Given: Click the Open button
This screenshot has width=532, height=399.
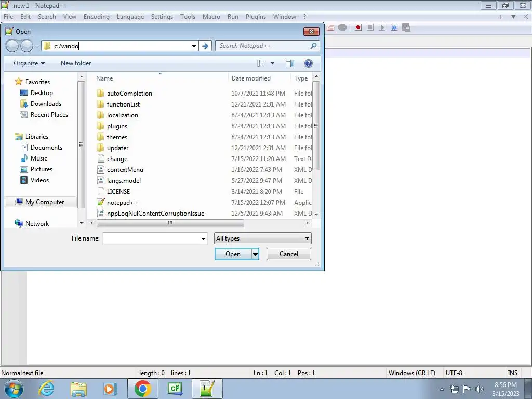Looking at the screenshot, I should click(233, 254).
